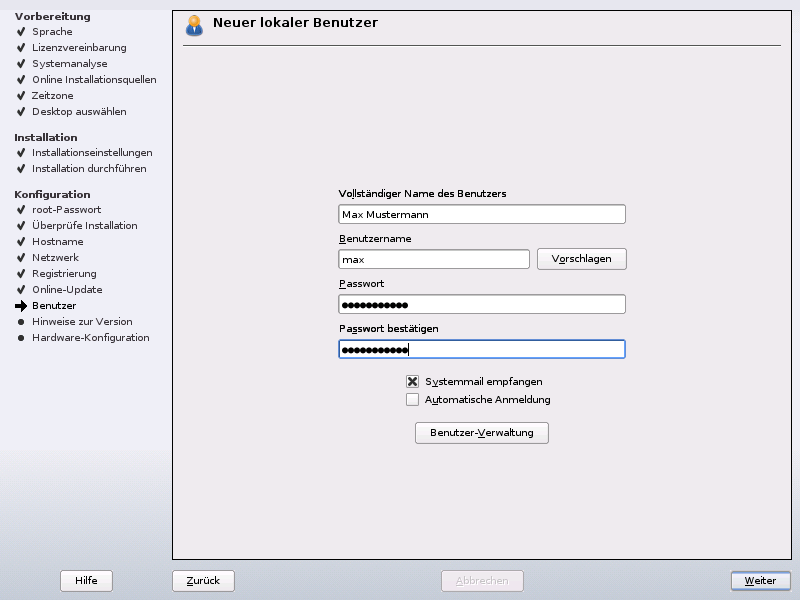The height and width of the screenshot is (600, 800).
Task: Click Online Installationsquellen step
Action: click(x=94, y=80)
